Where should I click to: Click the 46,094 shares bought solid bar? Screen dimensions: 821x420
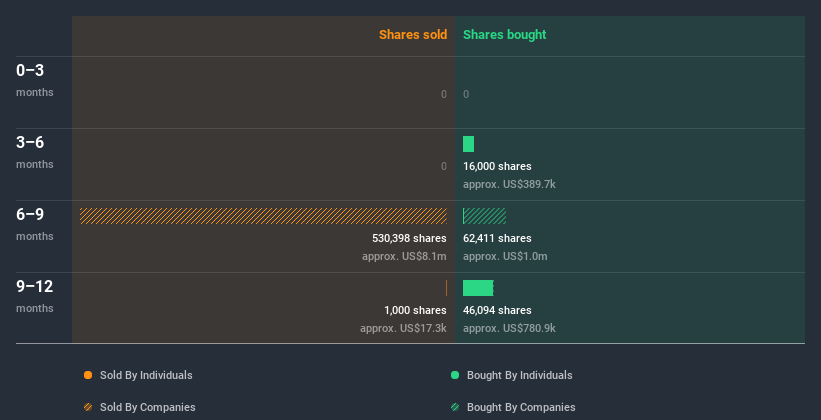[478, 288]
